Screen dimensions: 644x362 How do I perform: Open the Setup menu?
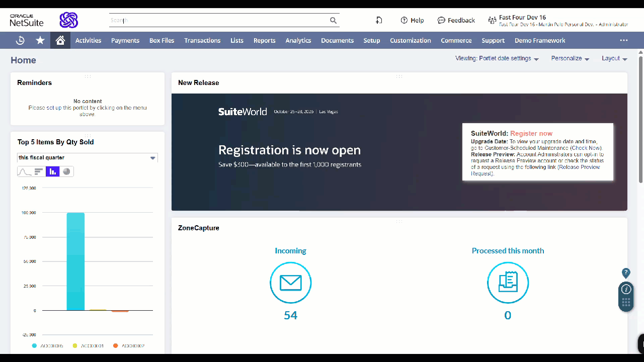coord(372,40)
